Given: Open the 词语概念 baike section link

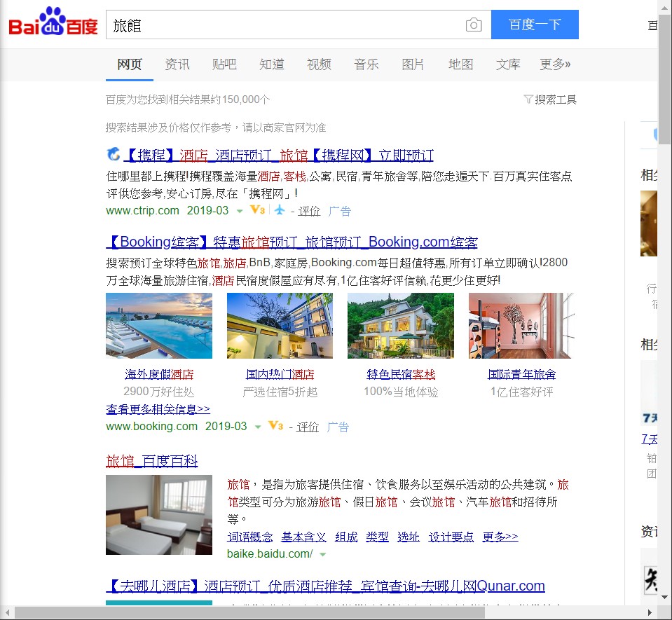Looking at the screenshot, I should 250,537.
